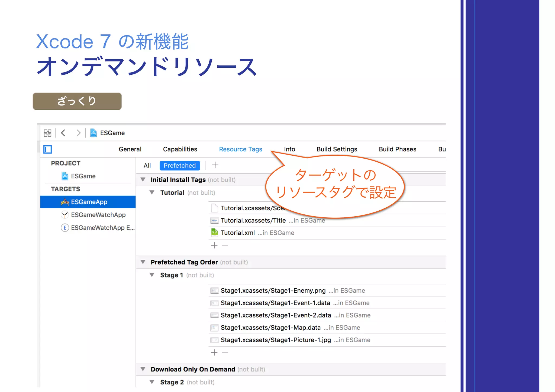Select Stage1.xcassets/Stage1-Event-1.data row text
Image resolution: width=555 pixels, height=392 pixels.
click(275, 303)
